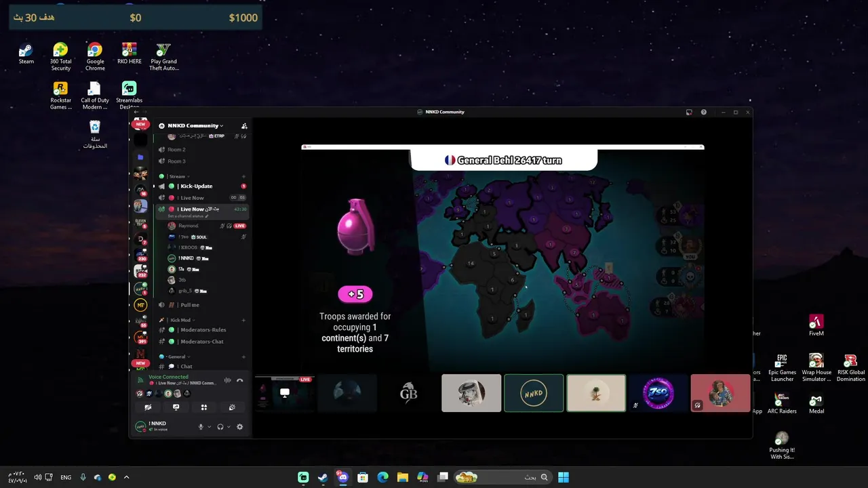Image resolution: width=868 pixels, height=488 pixels.
Task: Open the Chat text channel
Action: [x=201, y=367]
